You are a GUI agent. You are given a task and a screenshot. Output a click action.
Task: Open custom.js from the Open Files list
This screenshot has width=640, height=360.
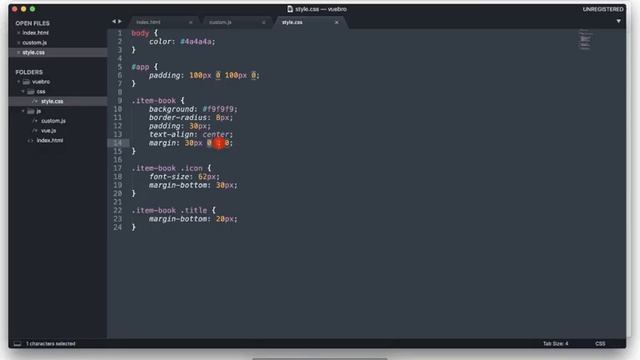click(35, 42)
